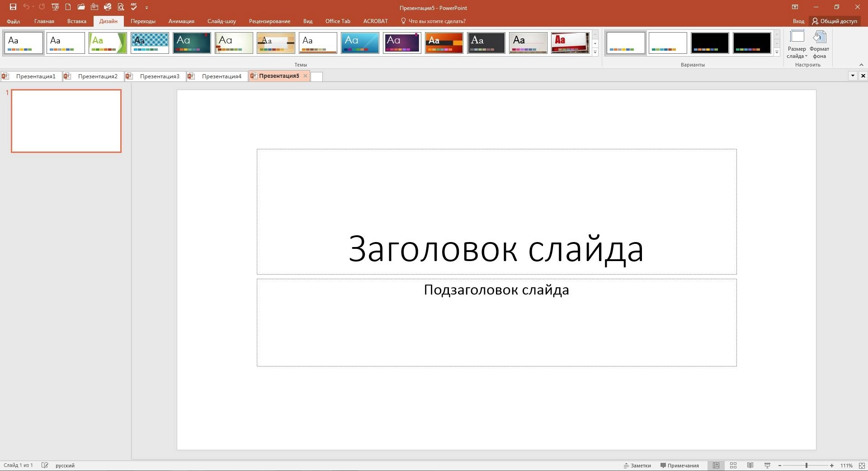The height and width of the screenshot is (471, 868).
Task: Apply the dark purple theme thumbnail
Action: (402, 43)
